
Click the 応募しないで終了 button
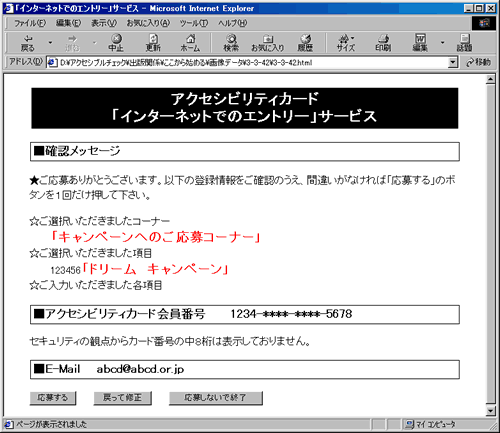coord(216,398)
